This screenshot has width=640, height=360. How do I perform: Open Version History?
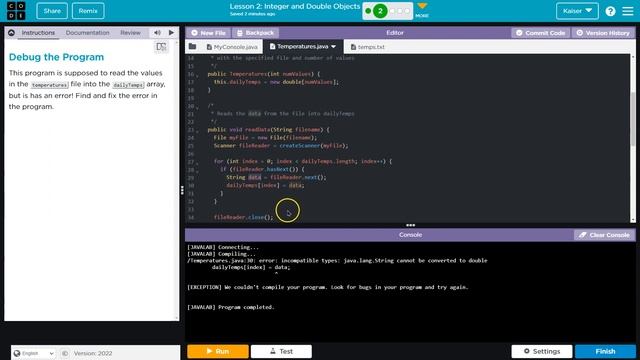point(603,33)
